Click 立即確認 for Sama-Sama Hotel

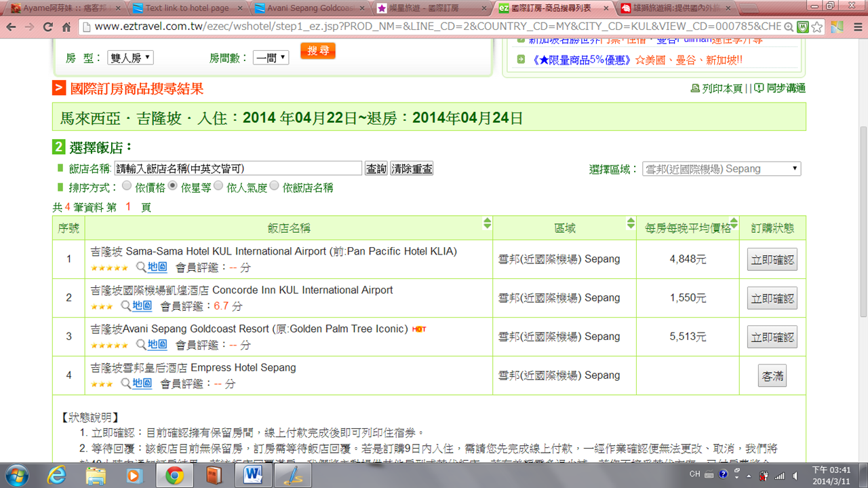[772, 259]
